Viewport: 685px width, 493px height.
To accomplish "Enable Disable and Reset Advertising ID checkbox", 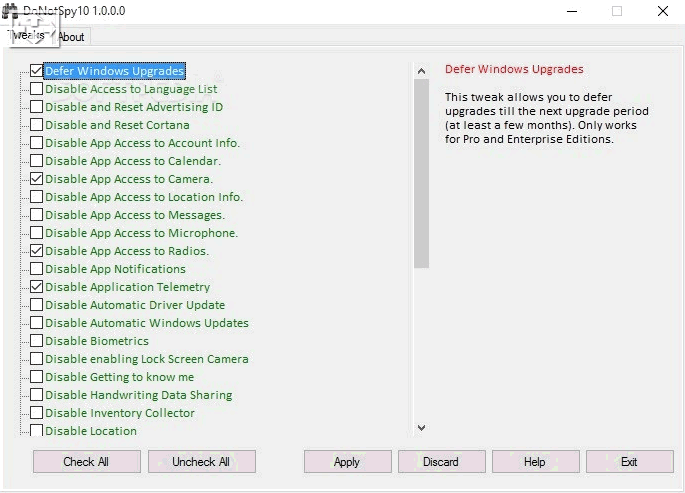I will click(37, 107).
